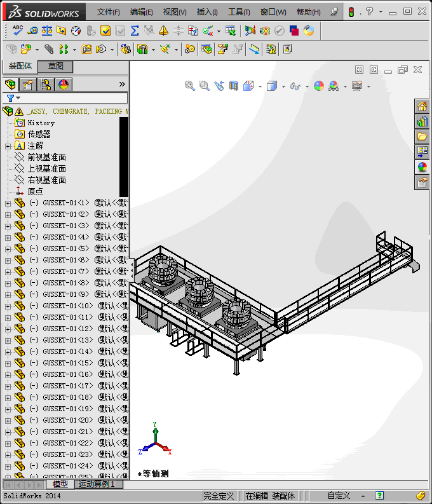The height and width of the screenshot is (504, 432).
Task: Open the 文件(F) menu
Action: [x=108, y=12]
